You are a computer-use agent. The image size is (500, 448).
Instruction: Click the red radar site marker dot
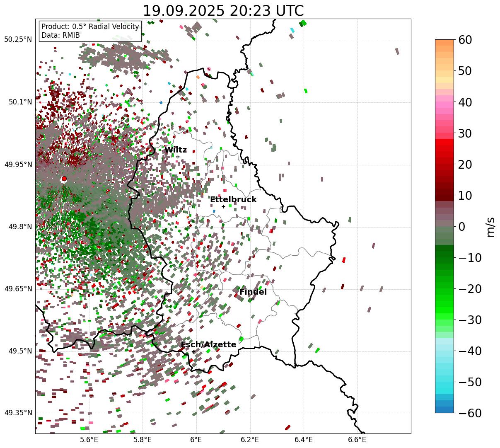(x=64, y=179)
